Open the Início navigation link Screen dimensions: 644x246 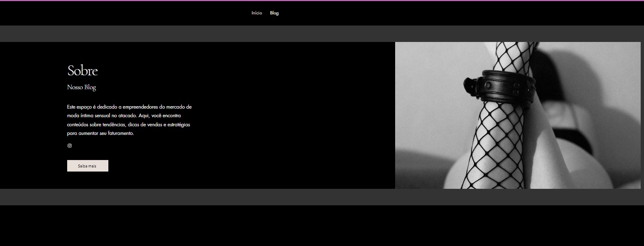point(257,13)
